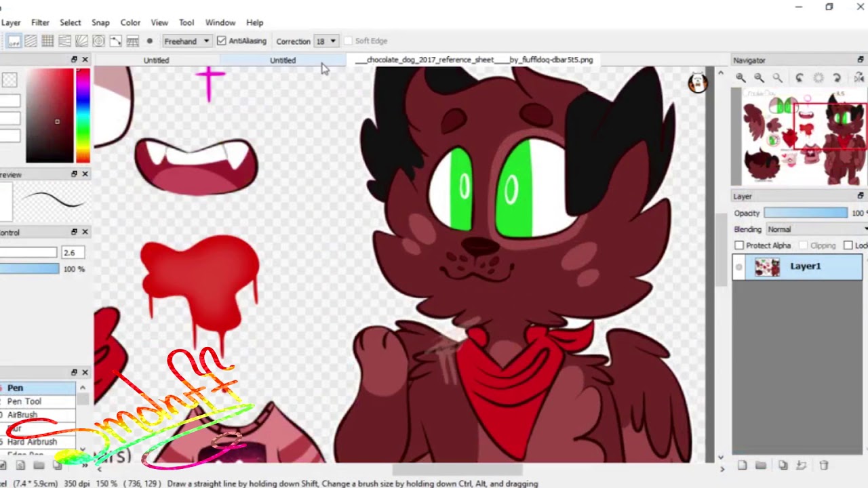Flip canvas view in Navigator

(859, 78)
